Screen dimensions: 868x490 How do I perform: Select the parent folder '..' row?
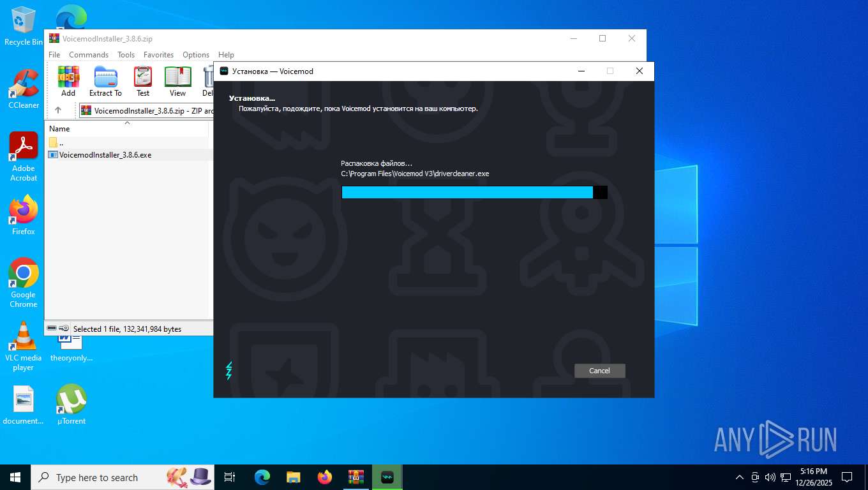point(128,143)
